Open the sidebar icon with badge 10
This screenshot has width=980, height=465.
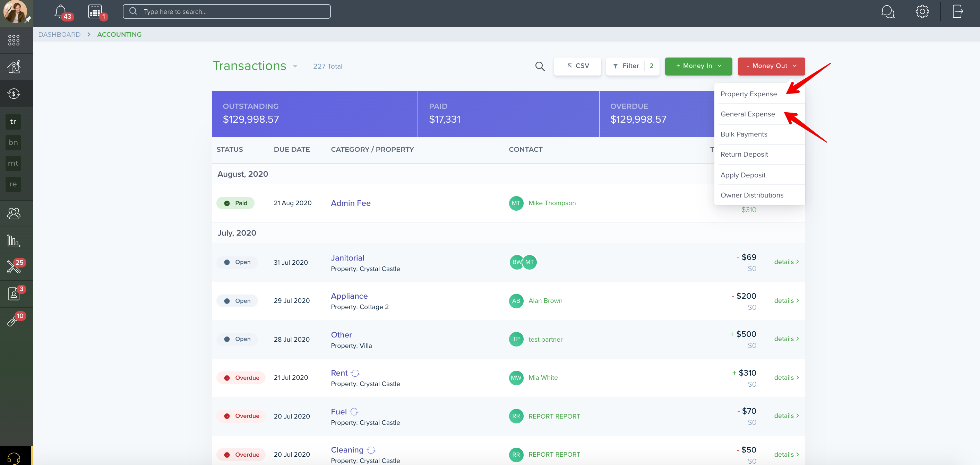click(x=12, y=322)
